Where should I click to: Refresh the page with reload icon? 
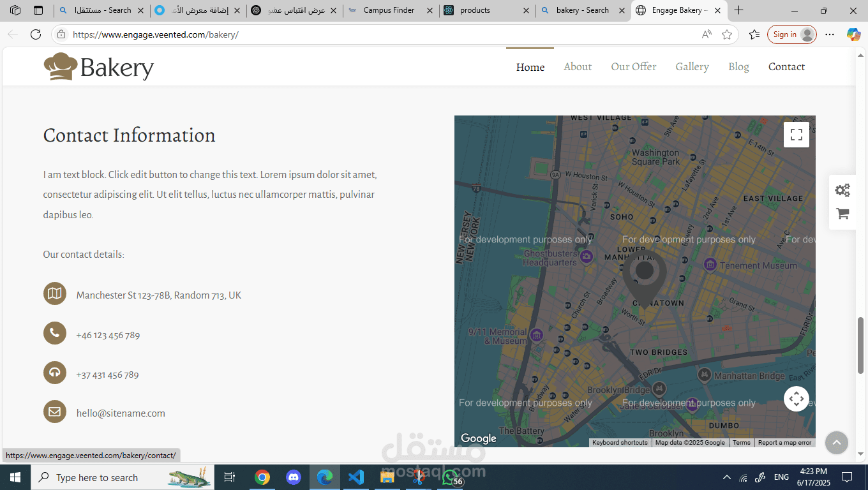point(36,34)
